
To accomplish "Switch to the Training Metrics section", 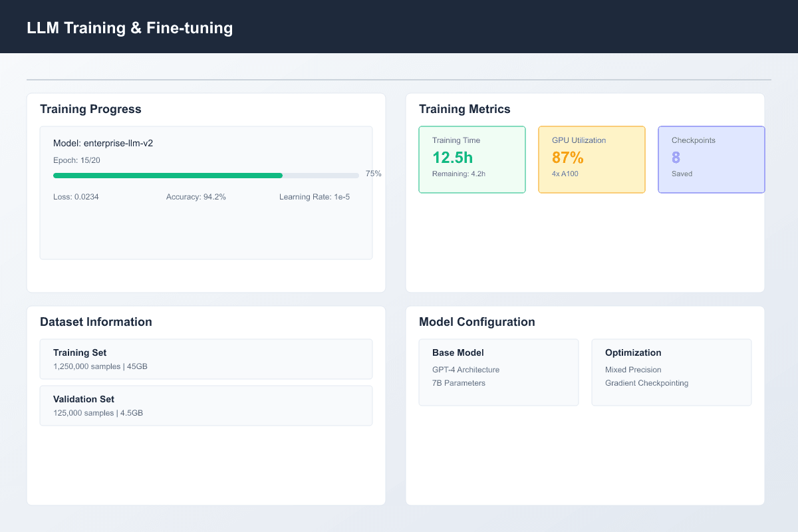I will tap(464, 108).
